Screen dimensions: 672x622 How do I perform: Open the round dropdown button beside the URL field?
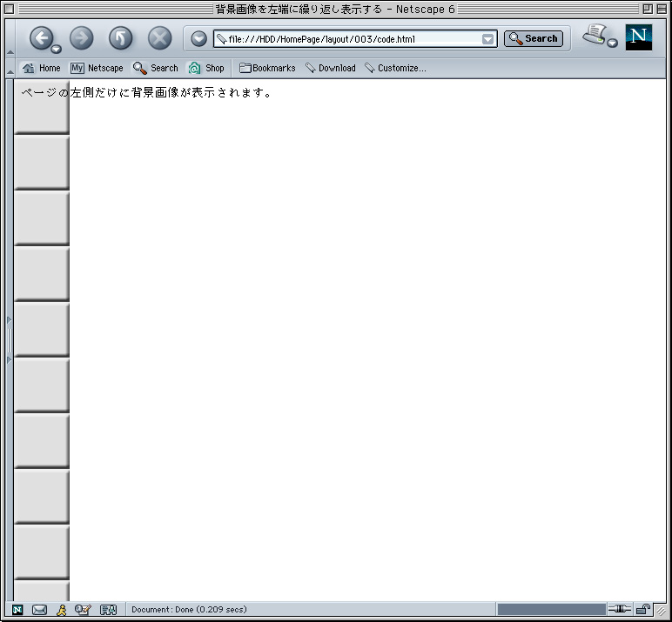[x=198, y=39]
